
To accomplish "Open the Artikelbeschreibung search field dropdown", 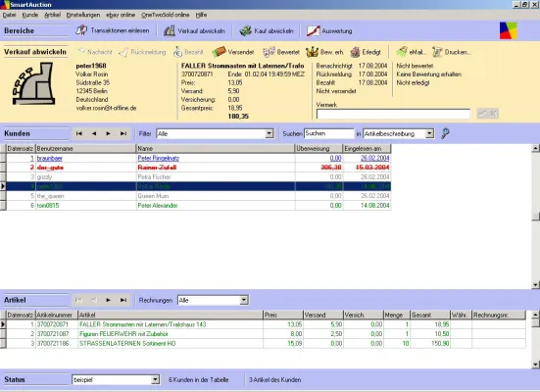I will 429,133.
